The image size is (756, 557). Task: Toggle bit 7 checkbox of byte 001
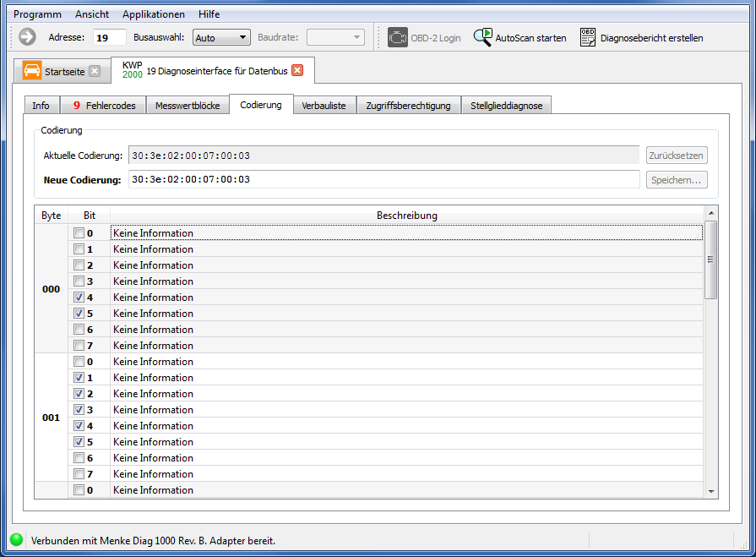click(79, 474)
